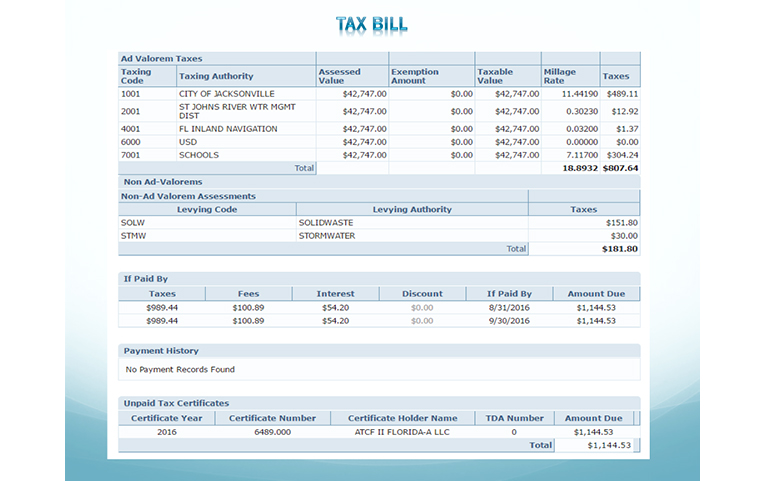Click the Millage Rate column header
770x481 pixels.
click(559, 76)
